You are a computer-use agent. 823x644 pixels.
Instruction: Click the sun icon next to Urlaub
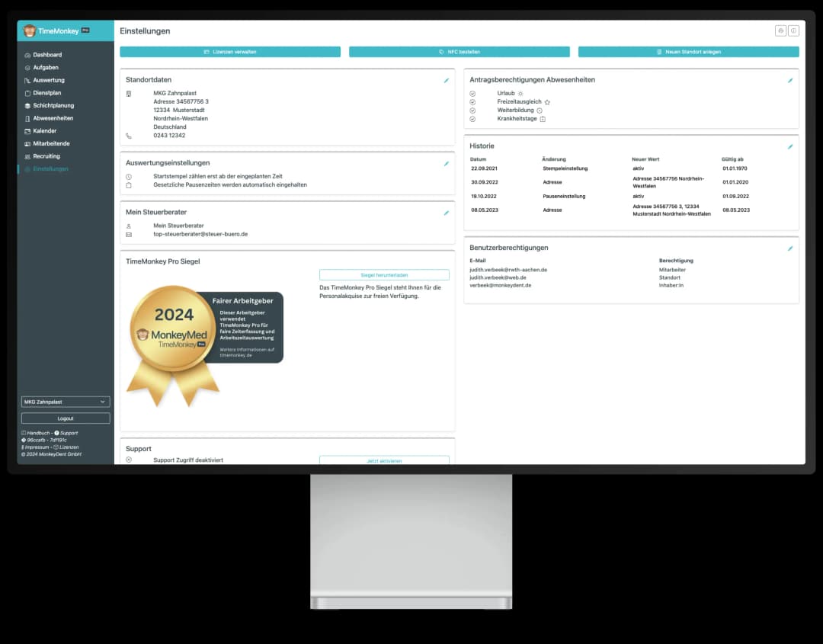click(520, 94)
